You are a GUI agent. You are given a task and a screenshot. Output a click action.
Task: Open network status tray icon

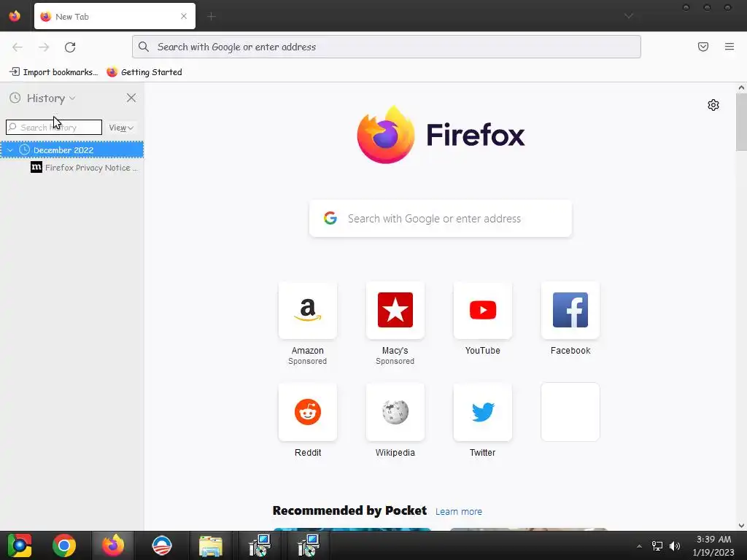(x=657, y=546)
